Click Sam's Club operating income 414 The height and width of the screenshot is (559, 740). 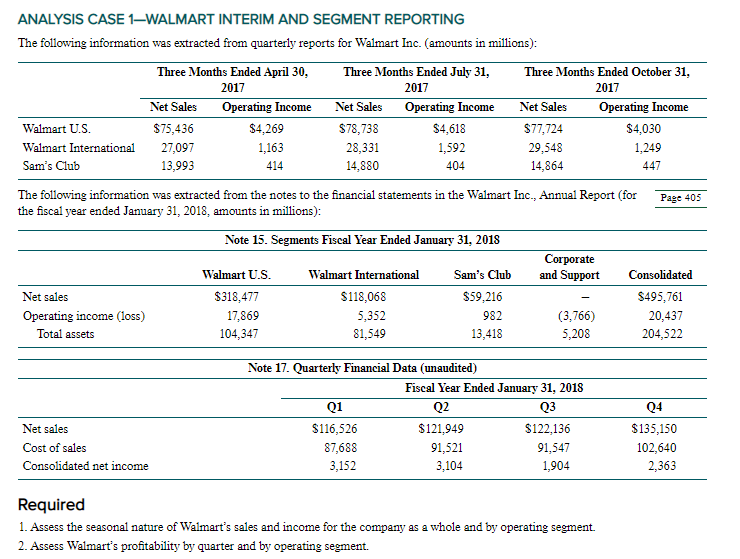275,166
